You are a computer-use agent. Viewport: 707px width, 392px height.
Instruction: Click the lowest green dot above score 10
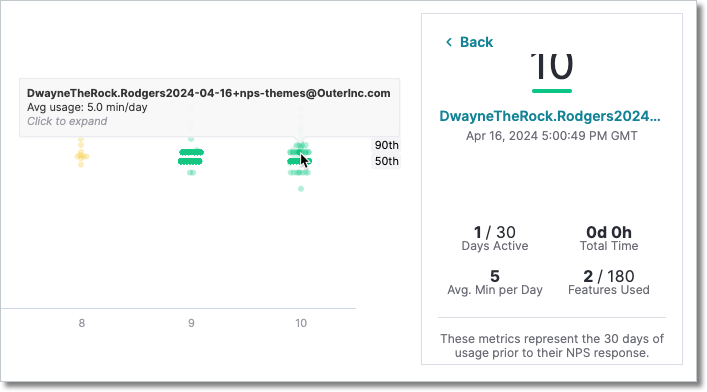[301, 189]
